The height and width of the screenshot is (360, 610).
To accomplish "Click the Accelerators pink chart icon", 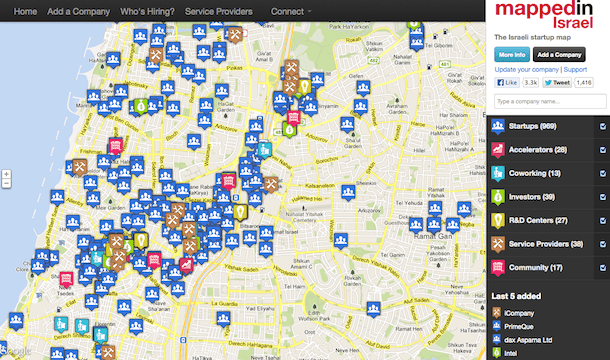I will 498,150.
